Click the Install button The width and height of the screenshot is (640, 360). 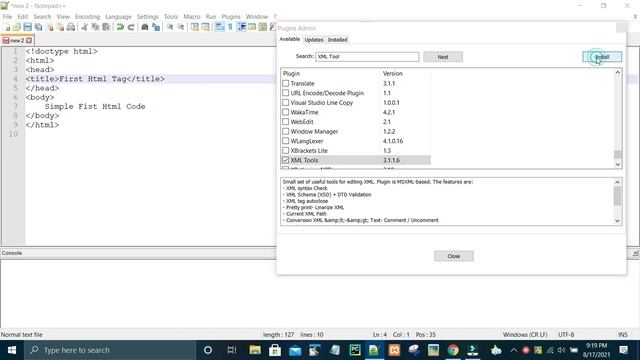pyautogui.click(x=602, y=57)
